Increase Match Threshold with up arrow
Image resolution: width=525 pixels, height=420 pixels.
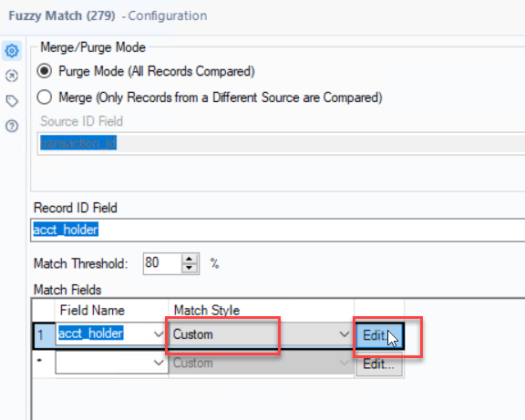pyautogui.click(x=190, y=259)
